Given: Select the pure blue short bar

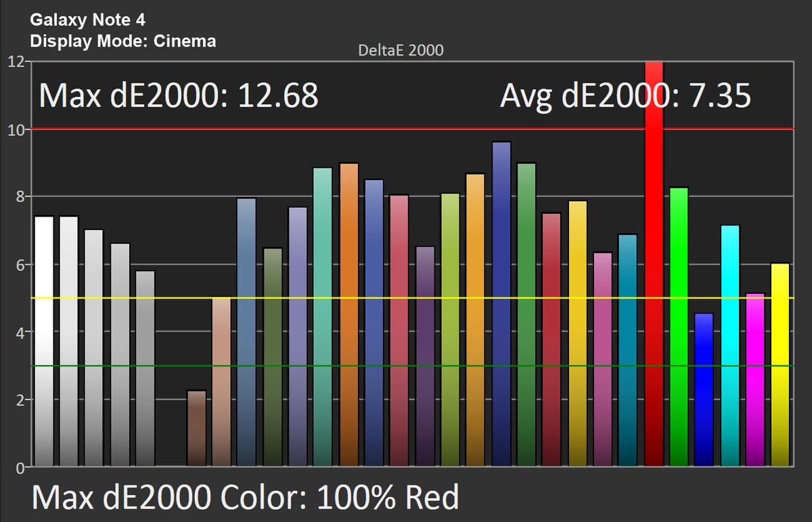Looking at the screenshot, I should point(704,390).
